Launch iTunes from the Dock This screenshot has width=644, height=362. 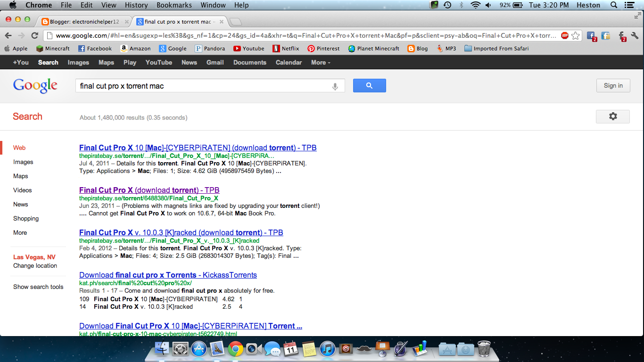click(327, 349)
